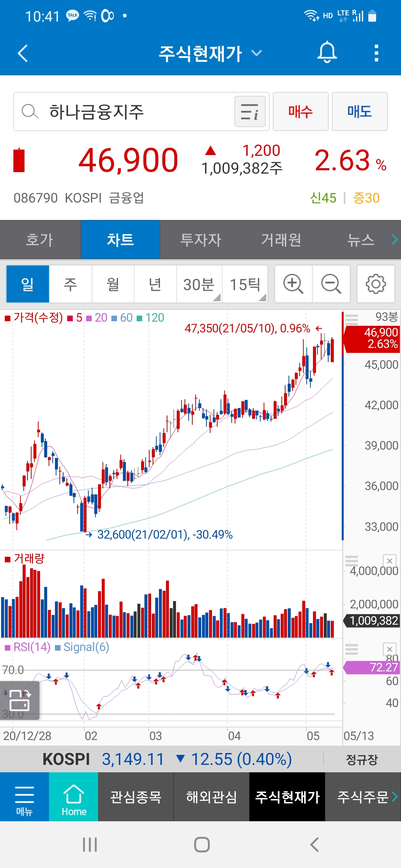Select the 주 weekly chart period
This screenshot has width=401, height=868.
pyautogui.click(x=70, y=284)
